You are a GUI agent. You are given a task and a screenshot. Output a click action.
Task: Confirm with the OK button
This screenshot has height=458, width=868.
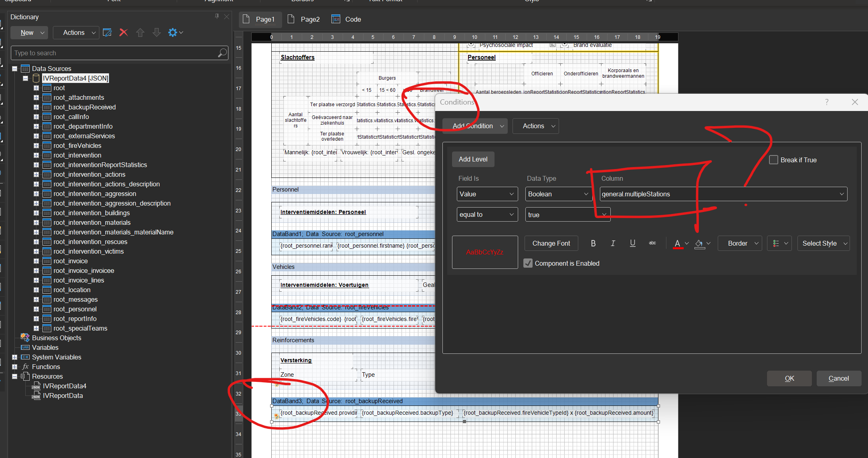click(x=789, y=378)
